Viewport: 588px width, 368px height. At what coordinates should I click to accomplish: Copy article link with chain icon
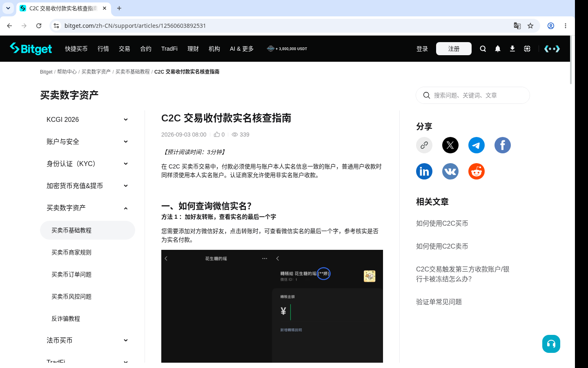[x=424, y=145]
